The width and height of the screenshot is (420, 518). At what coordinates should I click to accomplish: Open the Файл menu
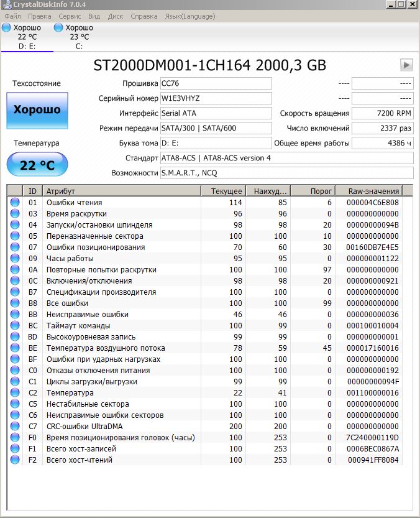pyautogui.click(x=12, y=16)
